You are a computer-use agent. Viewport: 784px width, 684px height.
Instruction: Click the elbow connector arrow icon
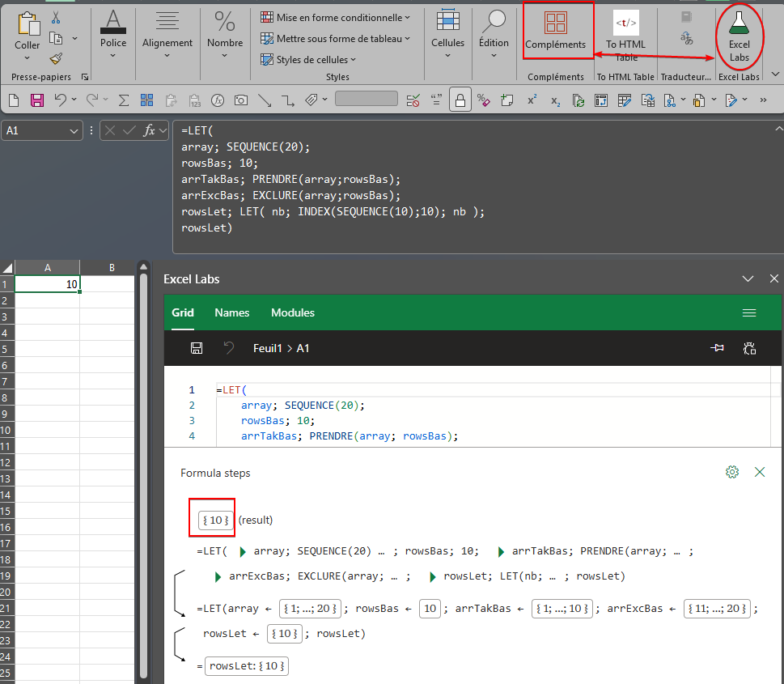click(x=288, y=100)
